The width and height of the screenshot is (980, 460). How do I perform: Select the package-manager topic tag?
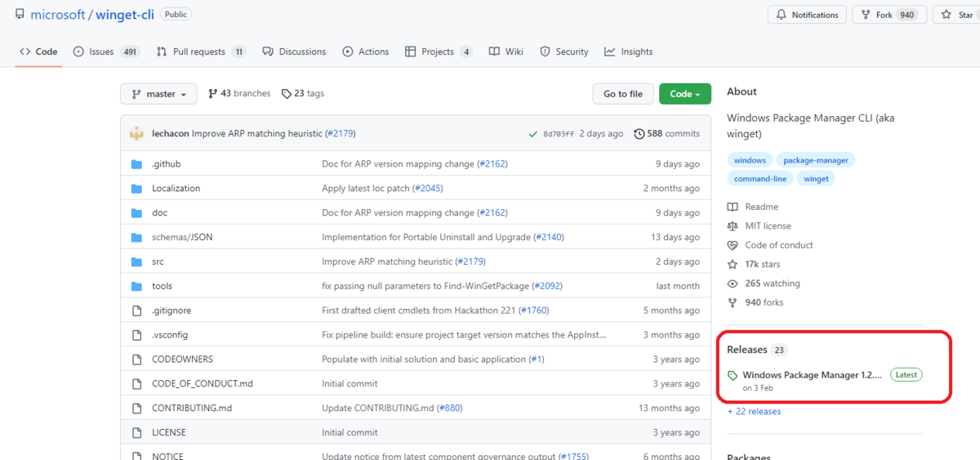(x=816, y=160)
